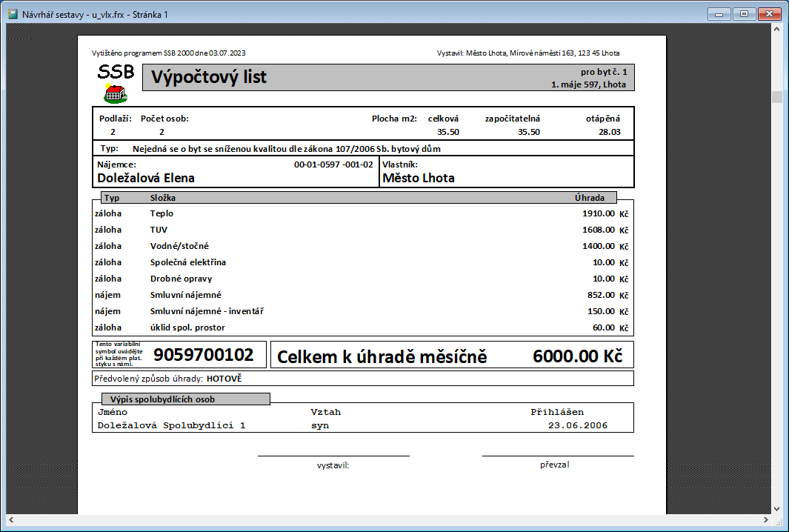Minimize the report preview window

[x=720, y=13]
